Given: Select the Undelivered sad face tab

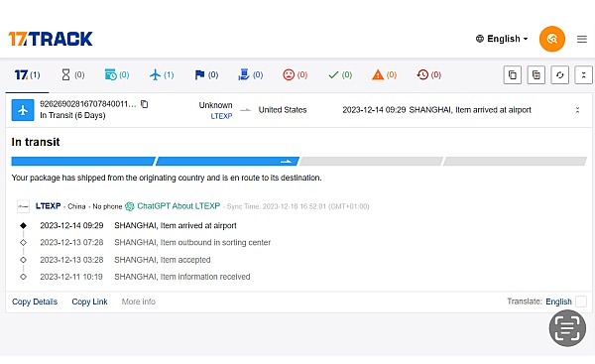Looking at the screenshot, I should tap(295, 74).
